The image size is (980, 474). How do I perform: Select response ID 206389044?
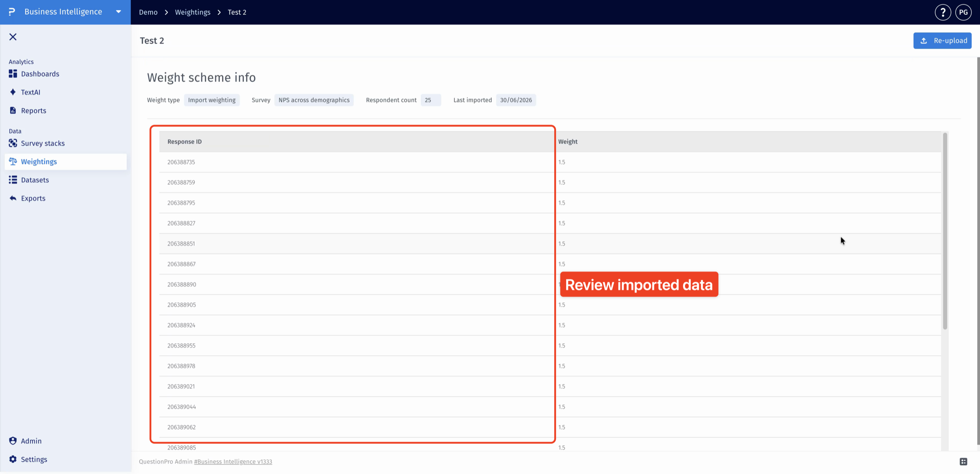point(182,407)
